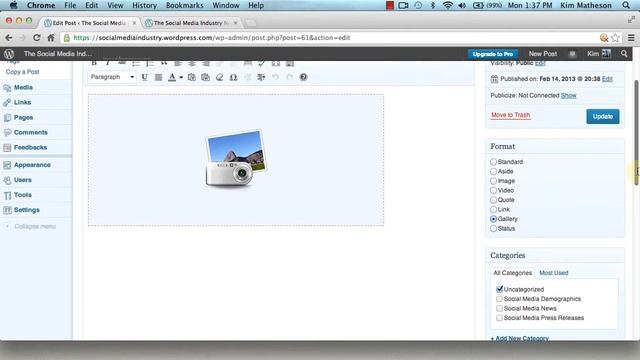
Task: Check the Social Media News category
Action: pos(500,308)
